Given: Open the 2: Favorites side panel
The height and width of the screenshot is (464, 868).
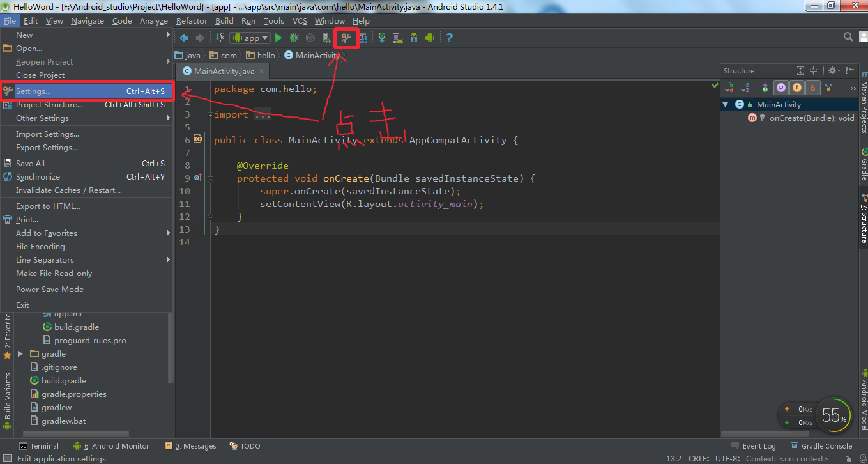Looking at the screenshot, I should coord(8,334).
